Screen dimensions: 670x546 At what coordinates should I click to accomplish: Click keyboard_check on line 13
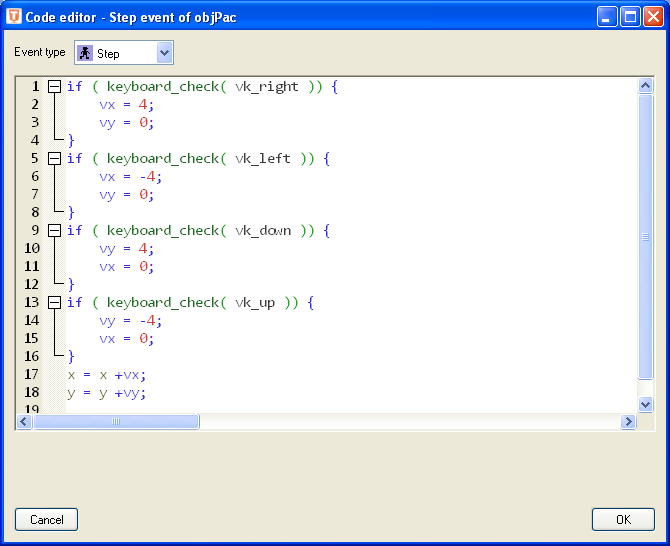(163, 303)
